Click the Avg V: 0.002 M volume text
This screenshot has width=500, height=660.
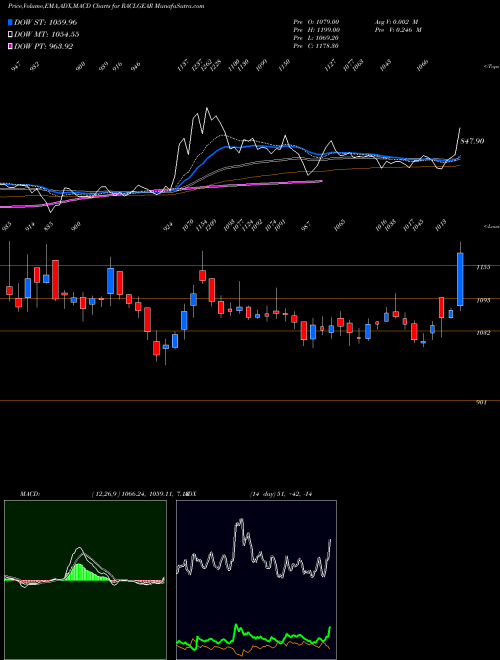(x=396, y=22)
